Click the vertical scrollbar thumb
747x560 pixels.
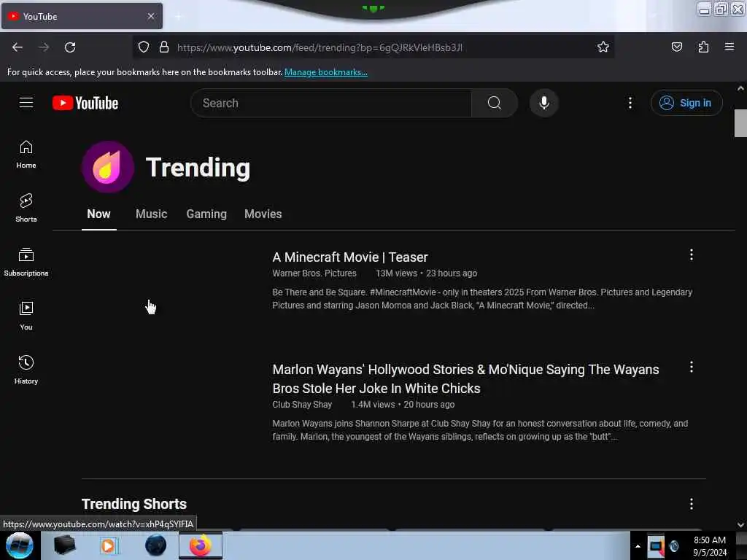(740, 122)
